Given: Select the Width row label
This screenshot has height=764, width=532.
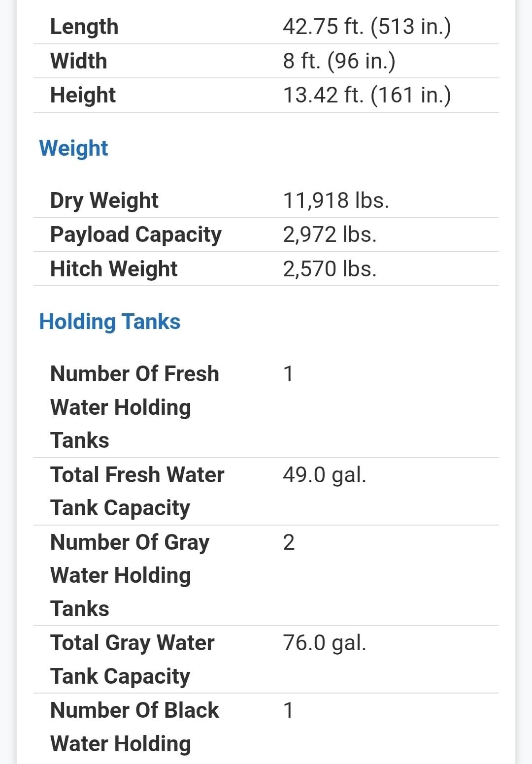Looking at the screenshot, I should click(79, 61).
